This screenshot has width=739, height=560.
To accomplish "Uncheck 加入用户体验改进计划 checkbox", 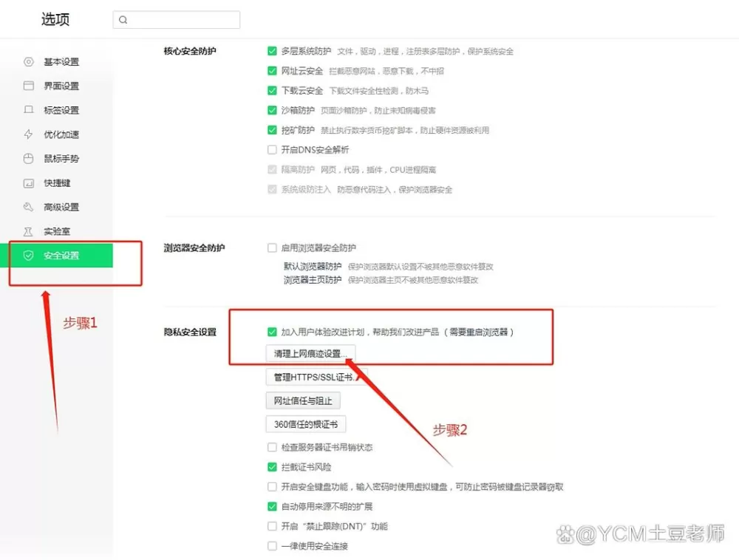I will coord(272,332).
